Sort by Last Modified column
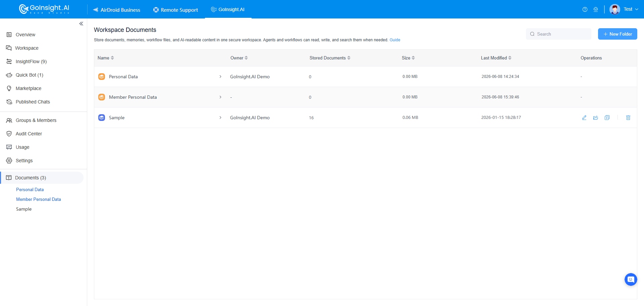The image size is (644, 306). [510, 58]
